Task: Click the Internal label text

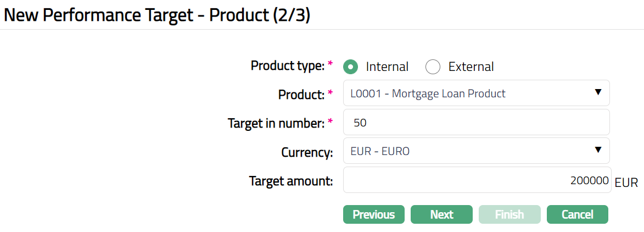Action: point(387,67)
